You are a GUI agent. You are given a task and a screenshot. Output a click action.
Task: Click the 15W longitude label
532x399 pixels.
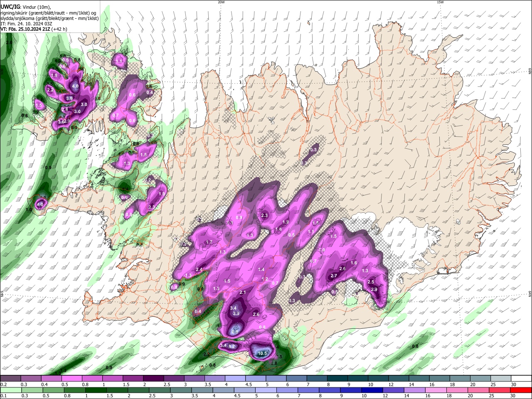(x=440, y=2)
